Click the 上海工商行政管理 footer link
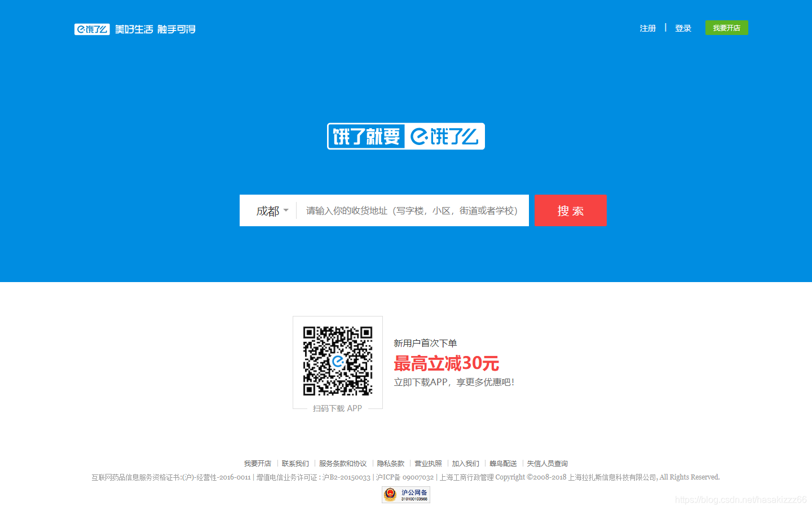 (x=467, y=477)
